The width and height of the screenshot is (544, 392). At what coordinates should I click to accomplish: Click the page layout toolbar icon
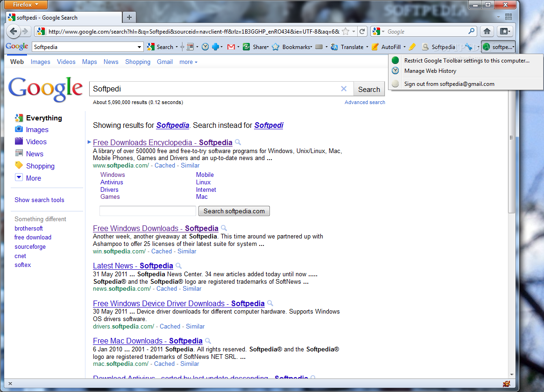point(190,47)
